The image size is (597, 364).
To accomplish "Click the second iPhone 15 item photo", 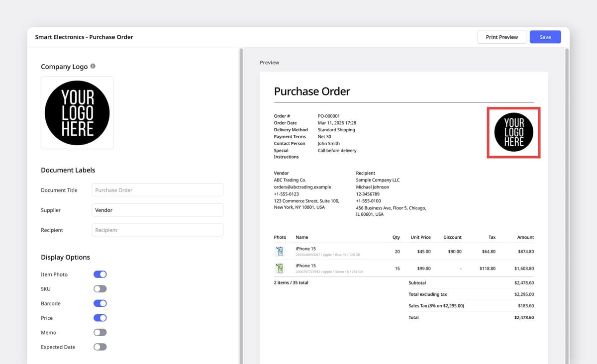I will click(280, 268).
